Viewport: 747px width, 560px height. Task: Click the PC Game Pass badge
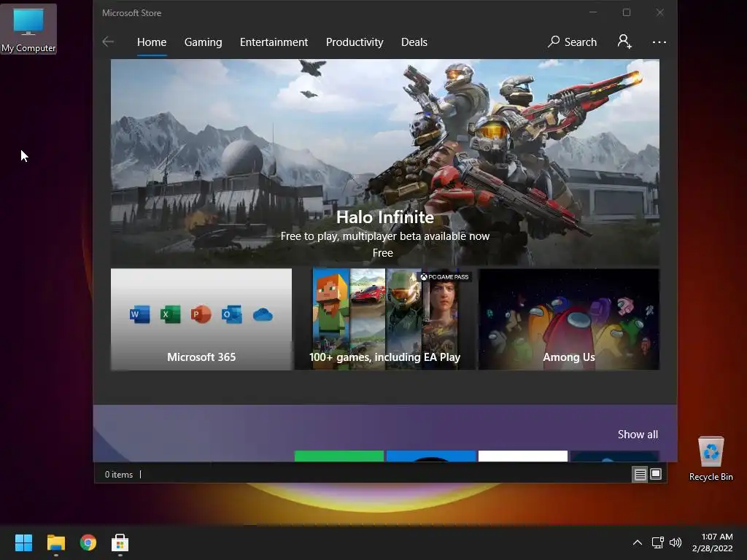(x=444, y=276)
